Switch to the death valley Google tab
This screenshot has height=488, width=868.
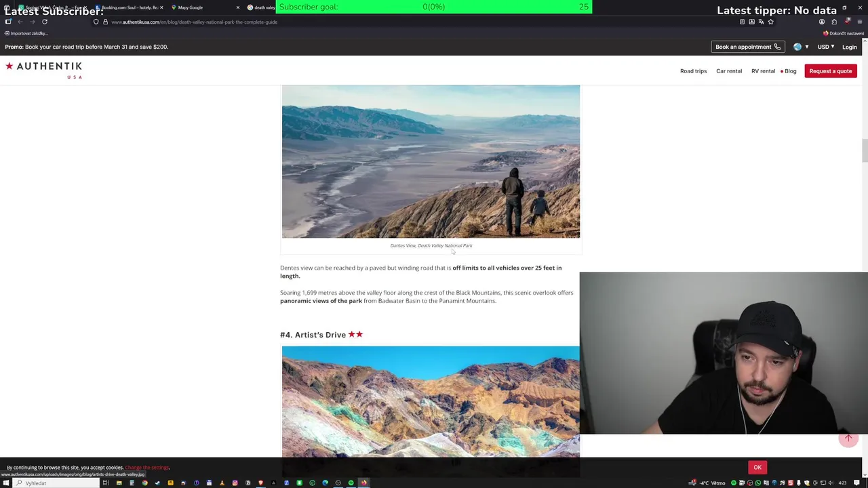click(261, 7)
